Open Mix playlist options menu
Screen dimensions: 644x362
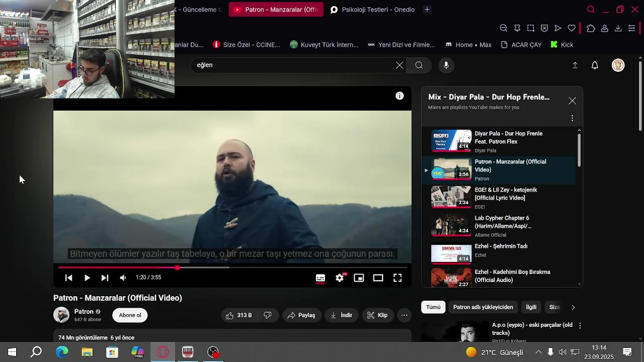pos(572,118)
